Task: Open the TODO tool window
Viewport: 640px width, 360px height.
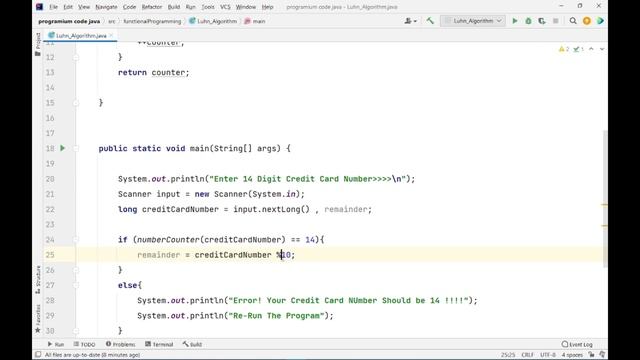Action: [x=84, y=344]
